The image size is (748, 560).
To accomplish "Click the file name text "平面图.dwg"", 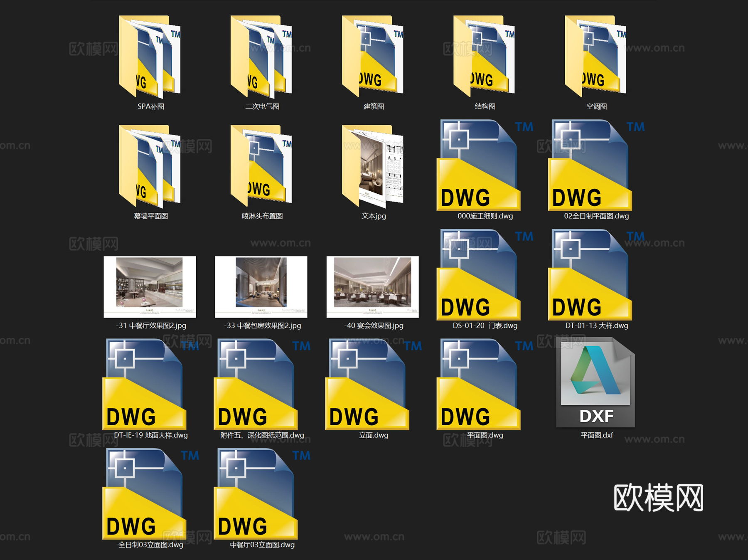I will [485, 435].
